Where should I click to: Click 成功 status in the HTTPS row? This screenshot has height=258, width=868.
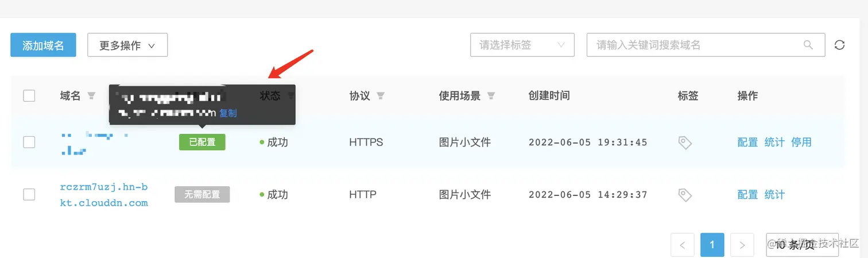point(274,143)
